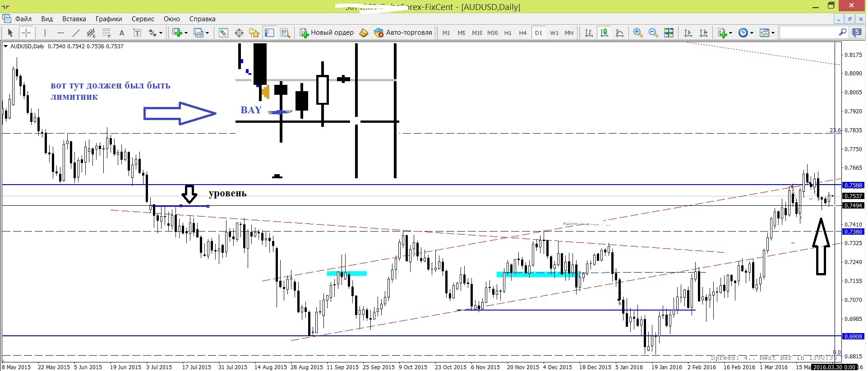868x371 pixels.
Task: Toggle the Navigator panel star-folder icon
Action: click(254, 32)
